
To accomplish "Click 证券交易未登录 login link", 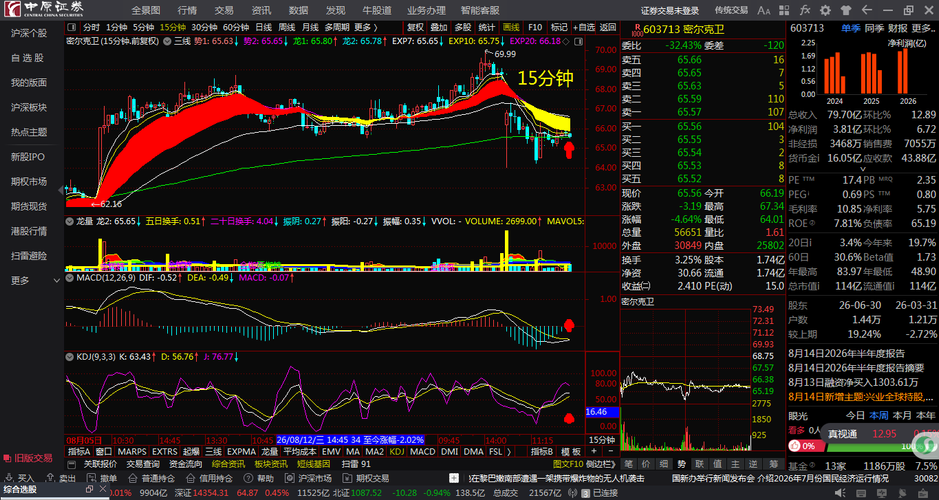I will pyautogui.click(x=670, y=10).
